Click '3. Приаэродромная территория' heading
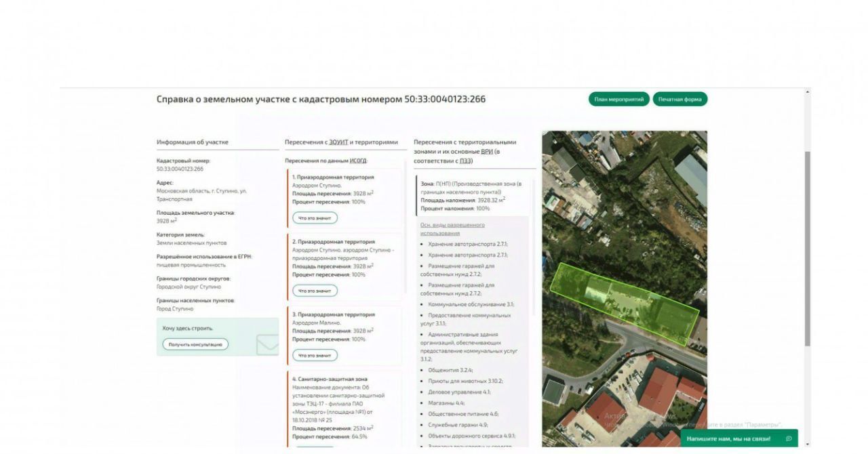The image size is (868, 454). 334,314
